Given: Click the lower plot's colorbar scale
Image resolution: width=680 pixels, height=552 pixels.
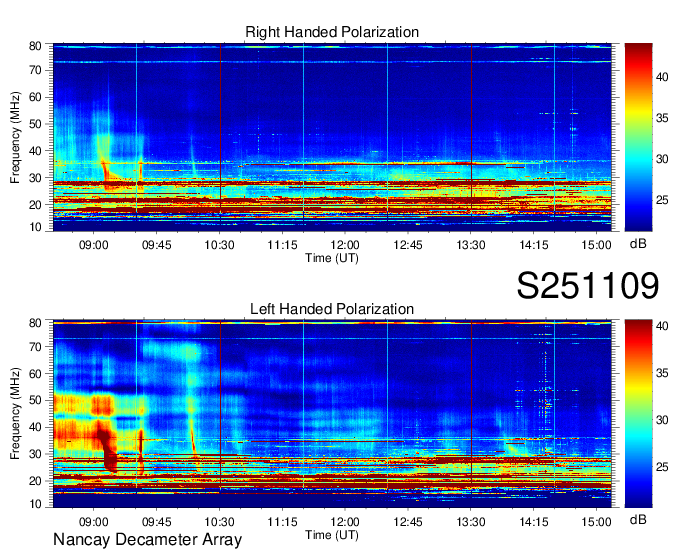Looking at the screenshot, I should click(x=638, y=413).
